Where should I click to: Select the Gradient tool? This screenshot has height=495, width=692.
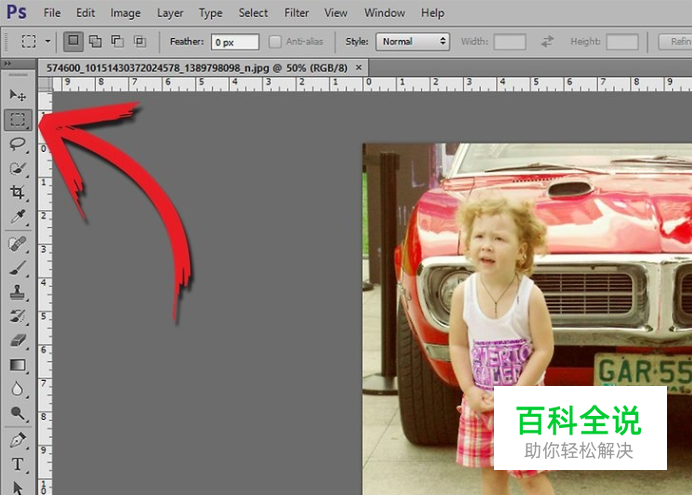click(x=18, y=365)
